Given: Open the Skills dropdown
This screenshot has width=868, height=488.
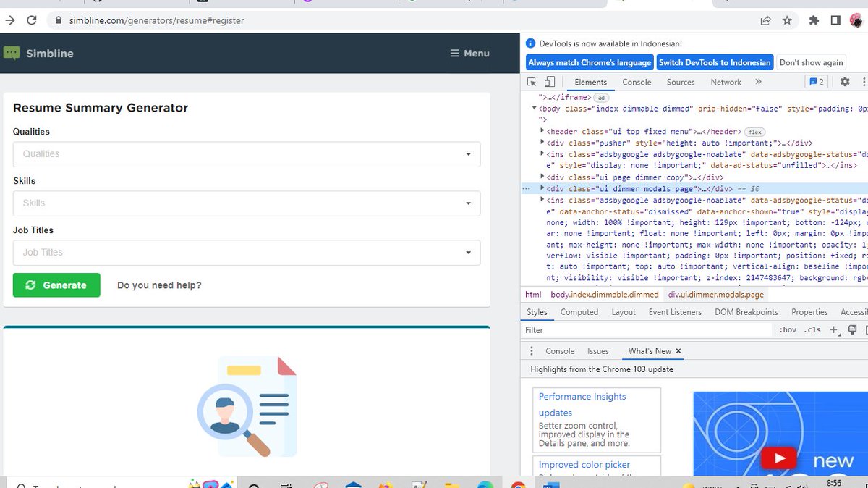Looking at the screenshot, I should click(x=247, y=203).
